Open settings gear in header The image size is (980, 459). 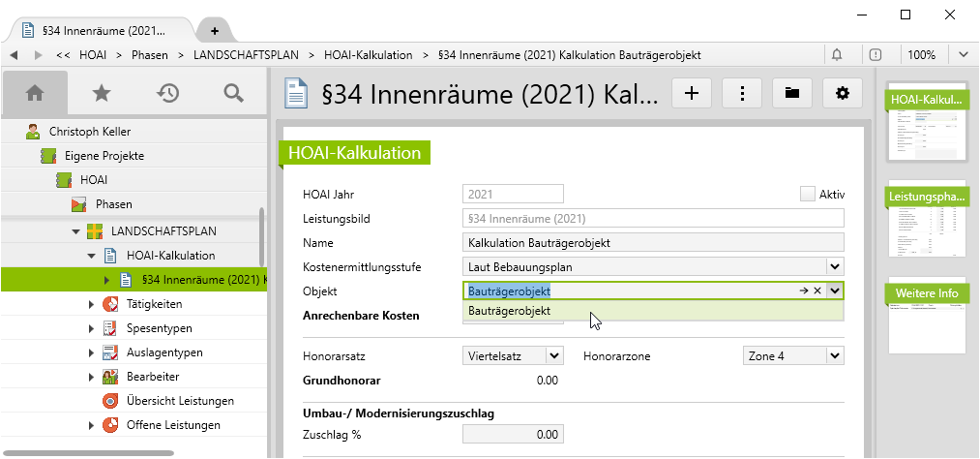[x=842, y=93]
